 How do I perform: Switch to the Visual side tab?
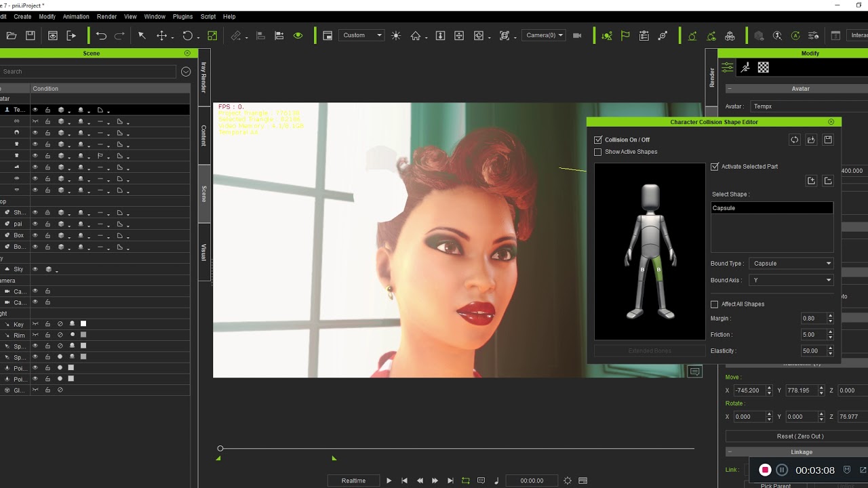(x=203, y=252)
